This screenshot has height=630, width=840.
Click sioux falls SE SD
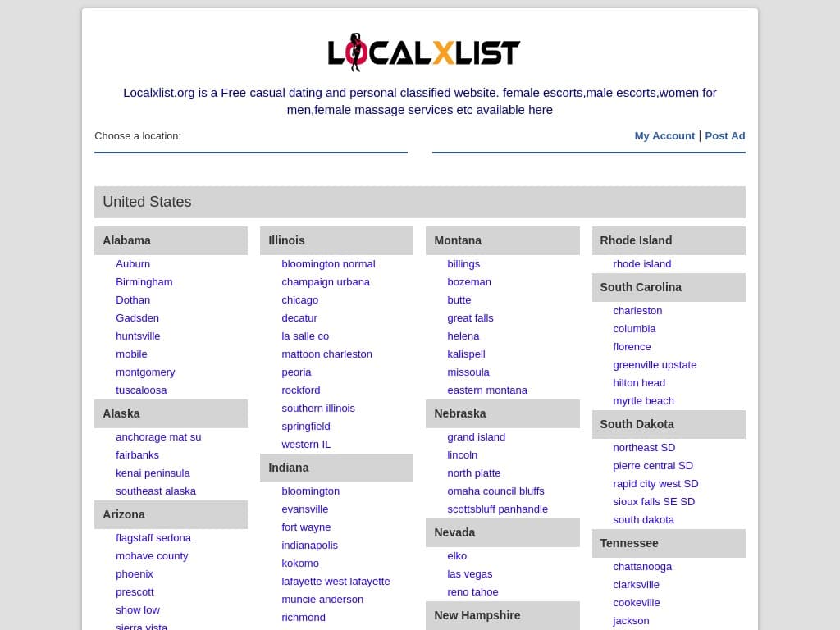[x=654, y=501]
